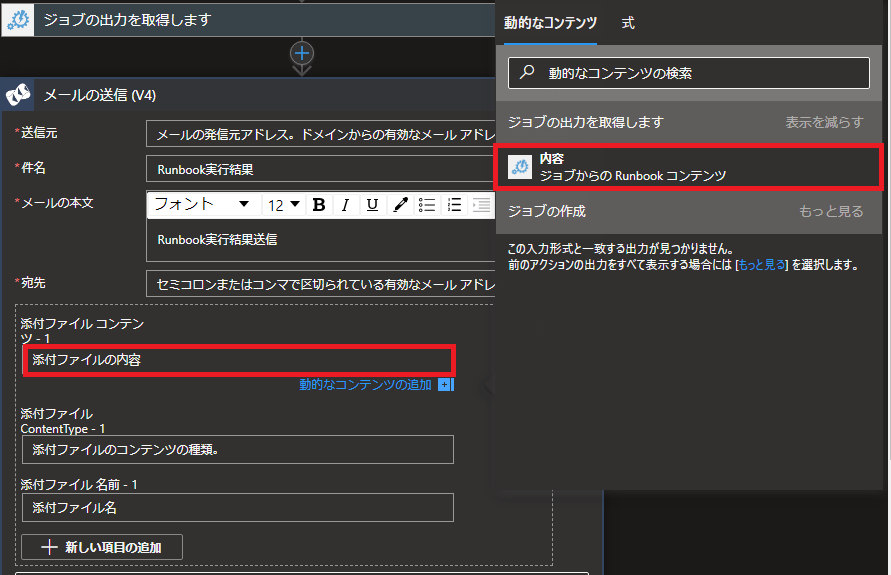Toggle underline formatting in mail body
This screenshot has height=575, width=891.
click(x=372, y=205)
